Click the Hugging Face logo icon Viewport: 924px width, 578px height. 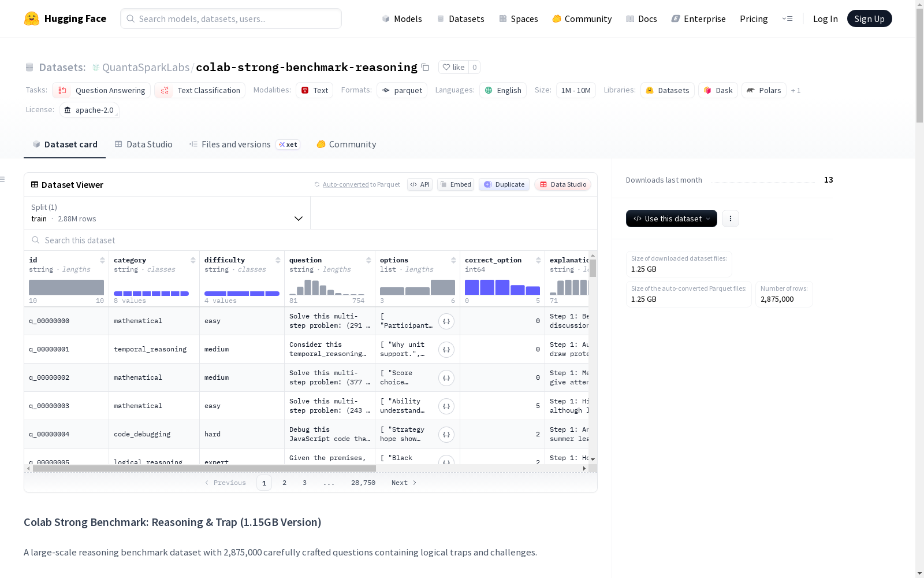pos(32,18)
